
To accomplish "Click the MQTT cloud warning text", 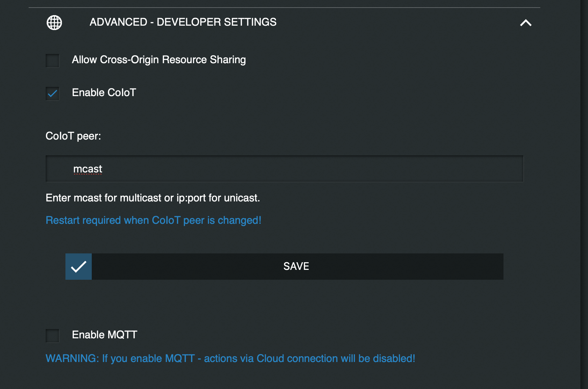I will tap(231, 358).
